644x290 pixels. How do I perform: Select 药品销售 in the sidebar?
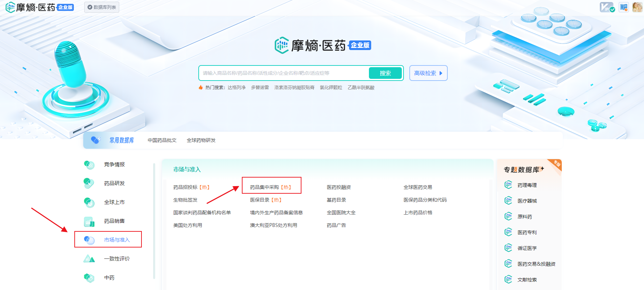tap(114, 221)
